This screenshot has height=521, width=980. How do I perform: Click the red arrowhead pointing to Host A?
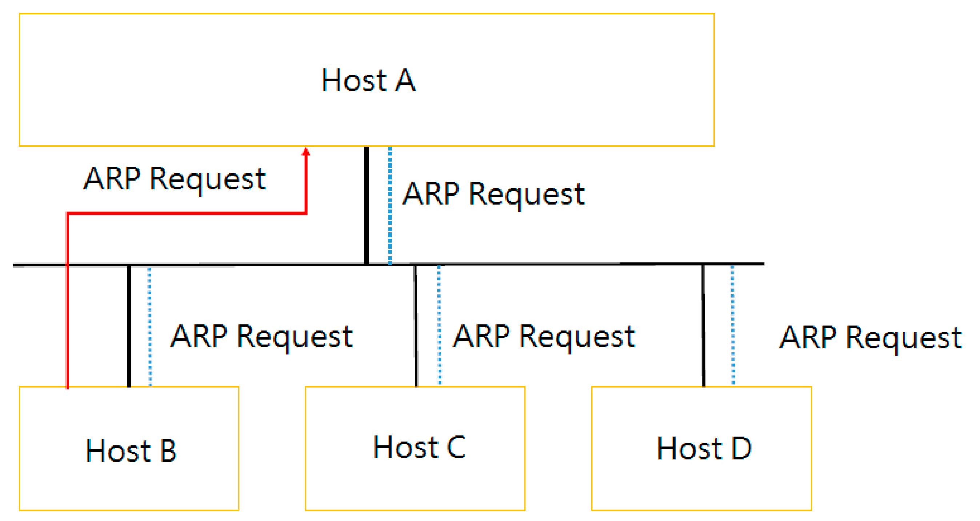[x=306, y=152]
